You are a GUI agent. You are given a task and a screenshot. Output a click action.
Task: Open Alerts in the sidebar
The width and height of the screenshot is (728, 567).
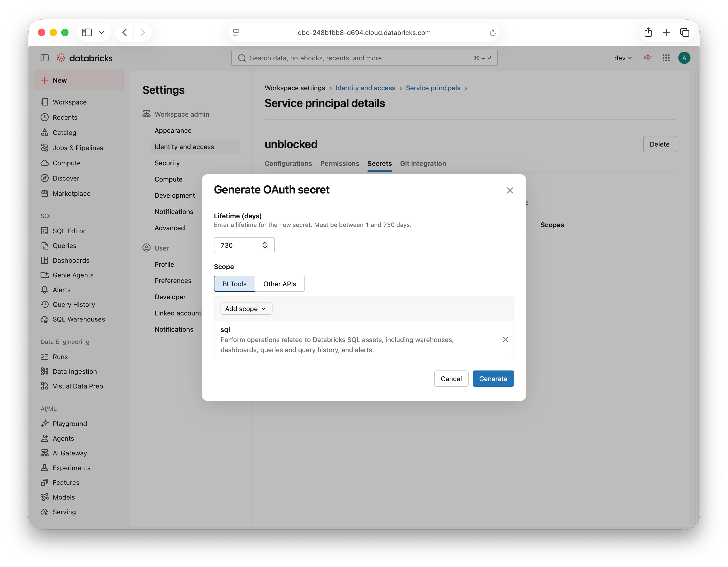(61, 290)
